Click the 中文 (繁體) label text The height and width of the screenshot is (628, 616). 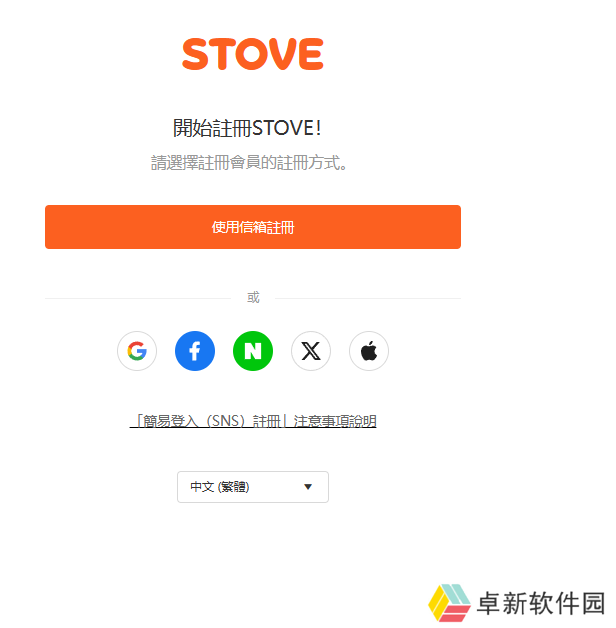click(x=220, y=487)
